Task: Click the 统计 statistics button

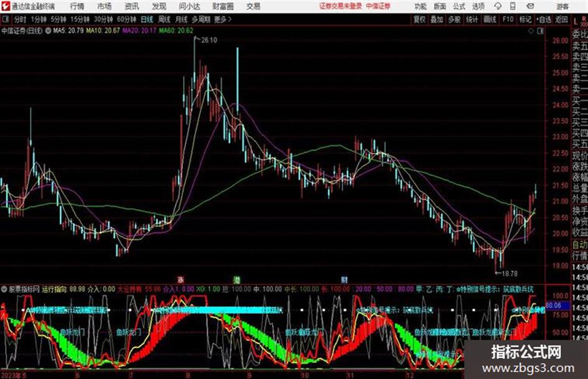Action: [x=472, y=19]
